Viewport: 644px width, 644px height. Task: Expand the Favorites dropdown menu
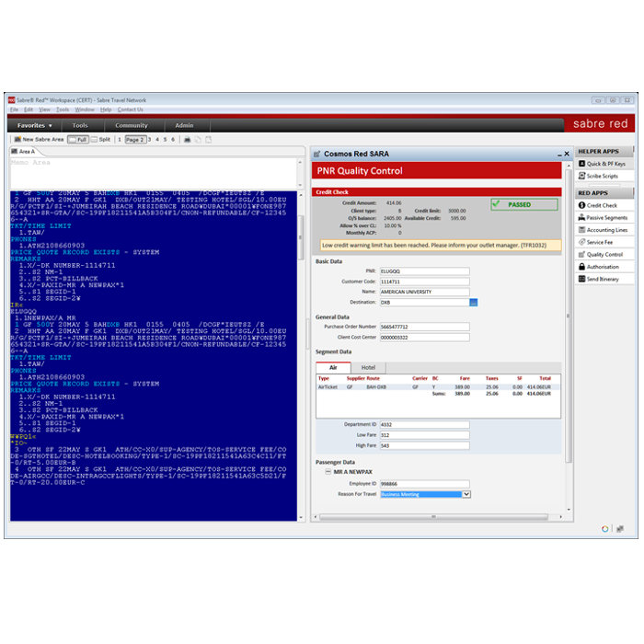[35, 125]
